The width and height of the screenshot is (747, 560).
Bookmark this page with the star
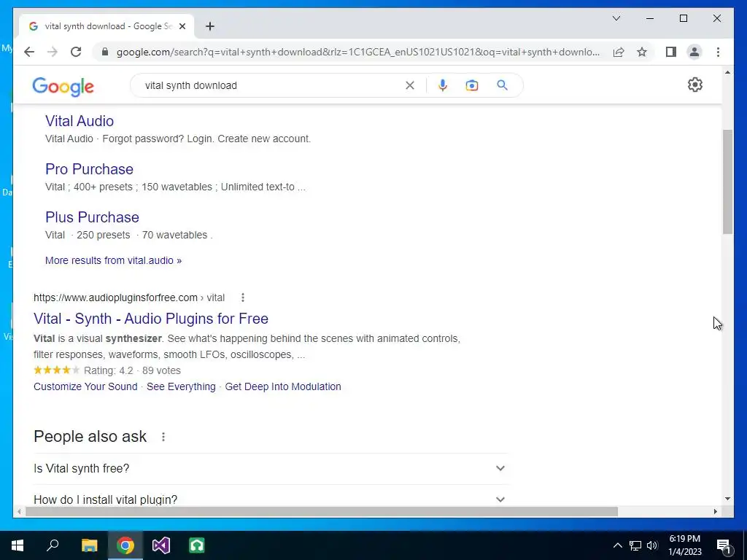[x=642, y=52]
